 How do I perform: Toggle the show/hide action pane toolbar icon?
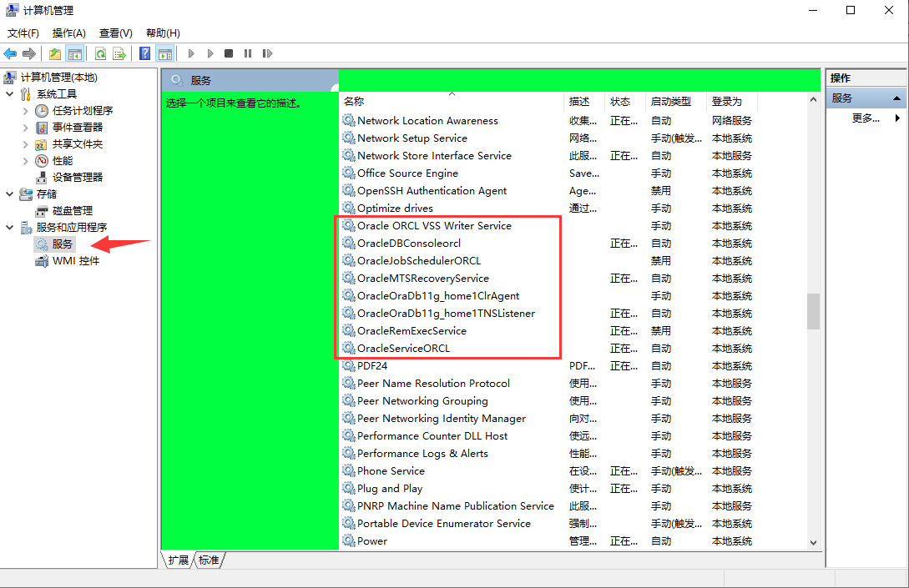coord(165,54)
